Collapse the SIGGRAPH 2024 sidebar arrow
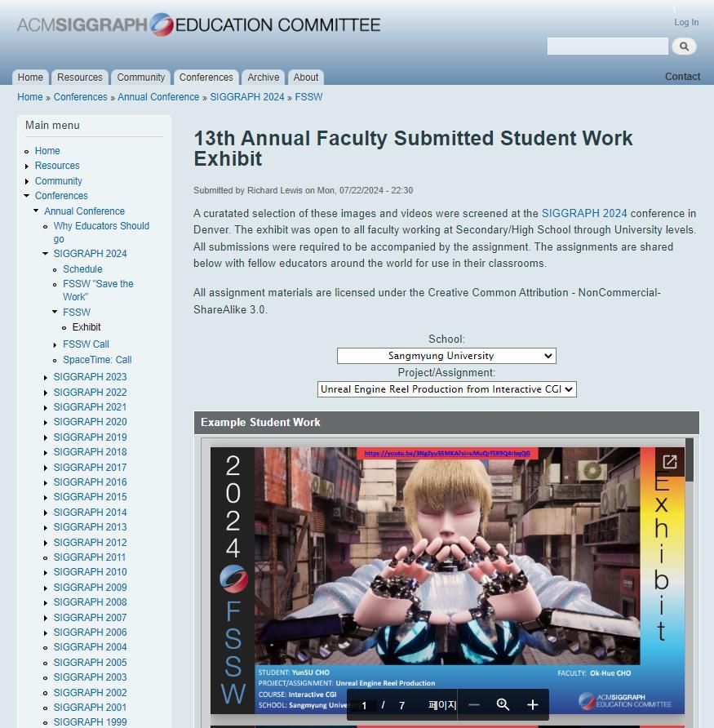 pos(46,254)
